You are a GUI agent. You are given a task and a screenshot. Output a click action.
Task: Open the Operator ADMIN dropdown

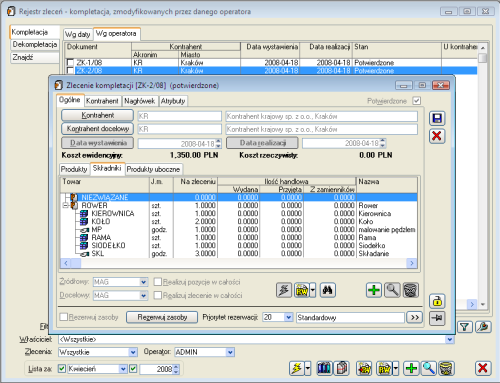tap(230, 352)
